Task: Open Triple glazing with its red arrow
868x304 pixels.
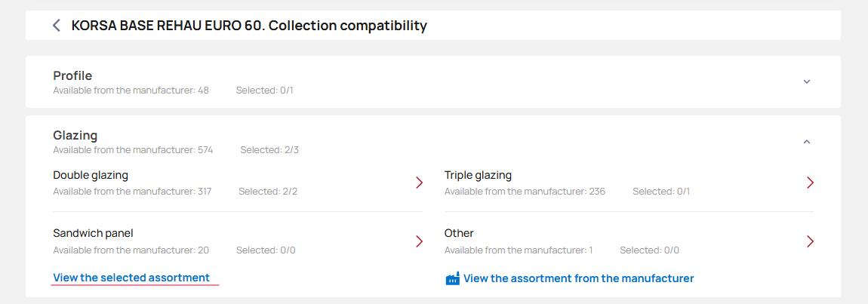Action: (x=810, y=183)
